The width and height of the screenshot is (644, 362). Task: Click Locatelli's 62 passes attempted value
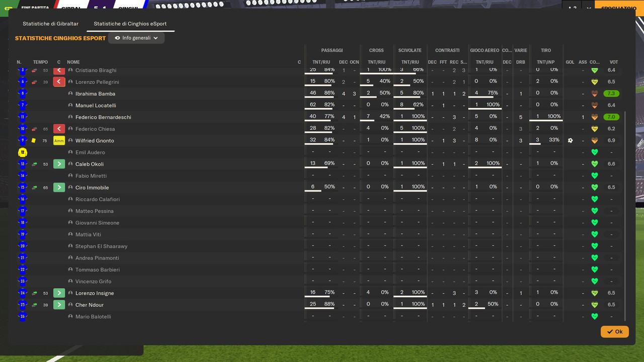(x=313, y=105)
